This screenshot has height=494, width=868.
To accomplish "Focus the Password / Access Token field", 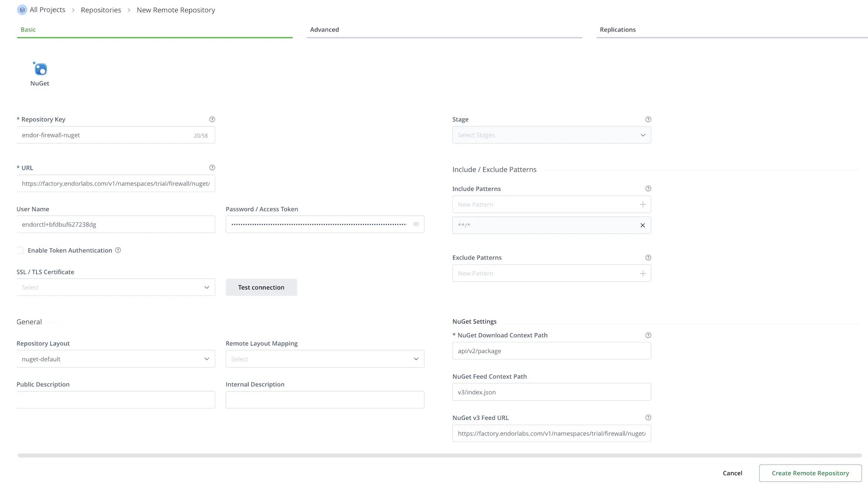I will [x=325, y=224].
